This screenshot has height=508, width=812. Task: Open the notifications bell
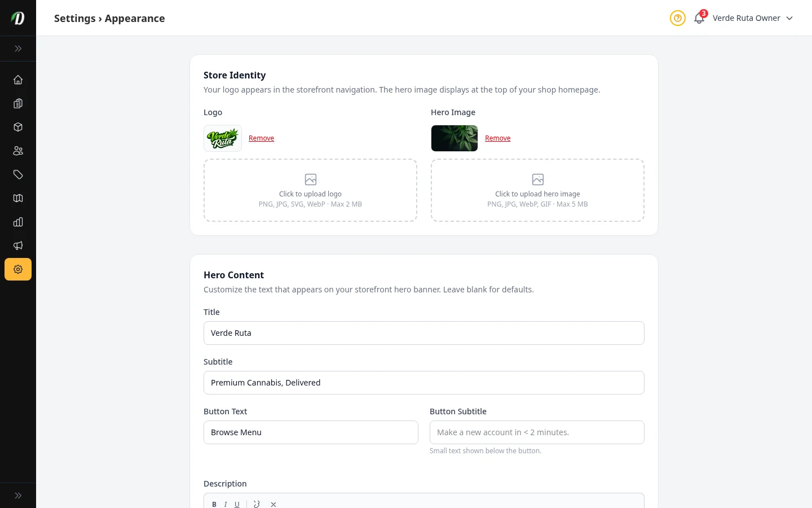(699, 18)
